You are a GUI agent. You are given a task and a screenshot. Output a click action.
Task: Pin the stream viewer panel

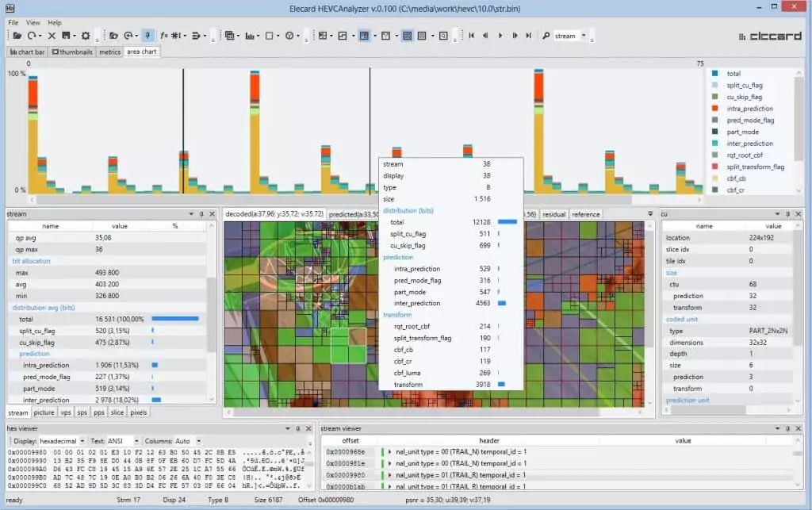(x=787, y=429)
